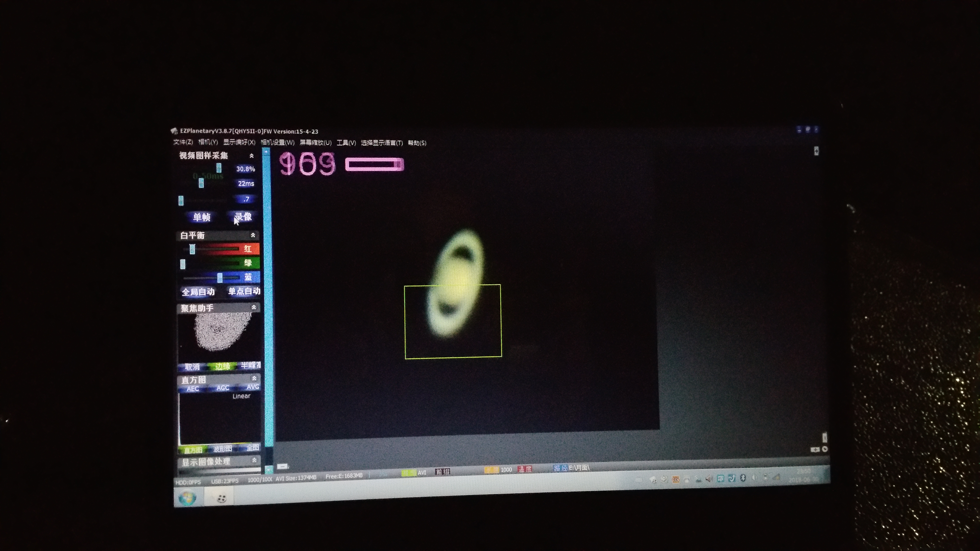Click the Windows Start orb
Image resolution: width=980 pixels, height=551 pixels.
click(x=187, y=498)
